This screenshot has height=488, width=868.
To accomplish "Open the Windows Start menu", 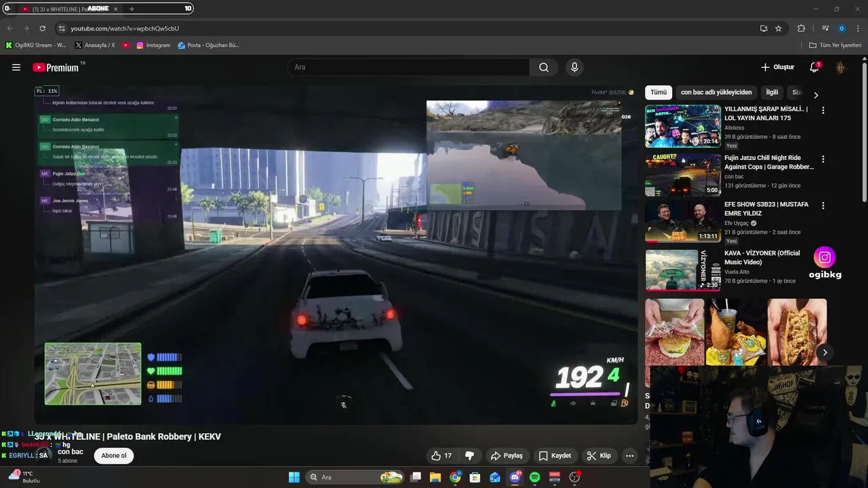I will coord(294,477).
